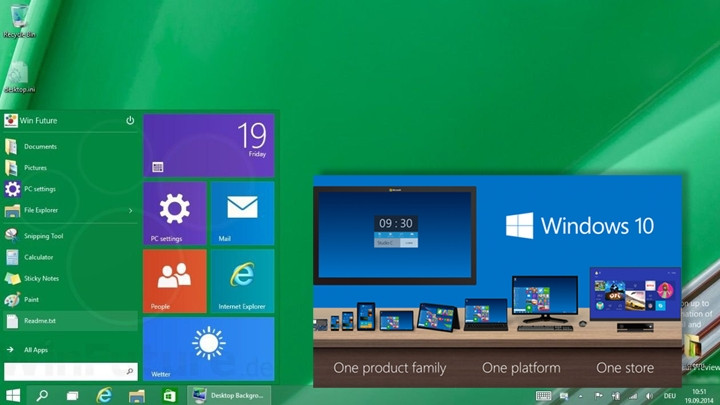720x405 pixels.
Task: Click the Windows 10 presentation image
Action: click(497, 281)
